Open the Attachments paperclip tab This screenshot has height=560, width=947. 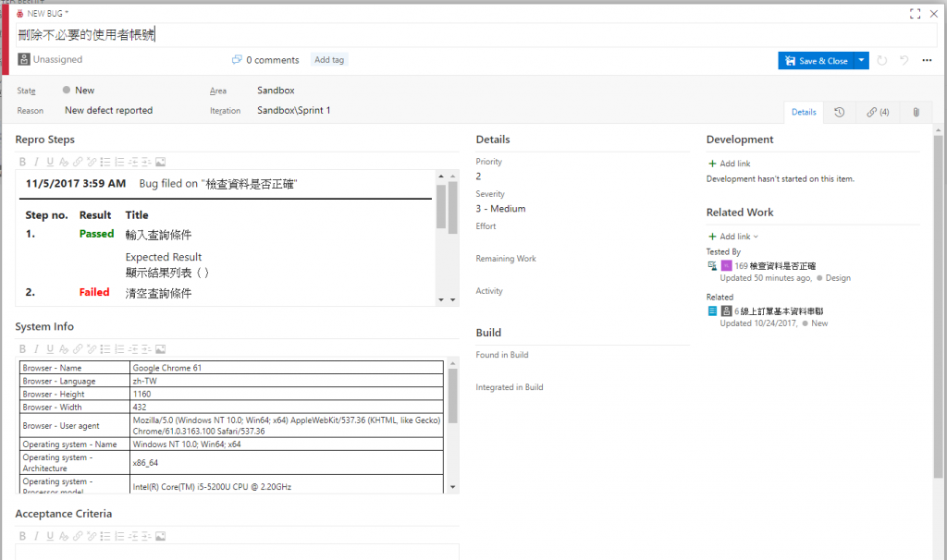916,112
